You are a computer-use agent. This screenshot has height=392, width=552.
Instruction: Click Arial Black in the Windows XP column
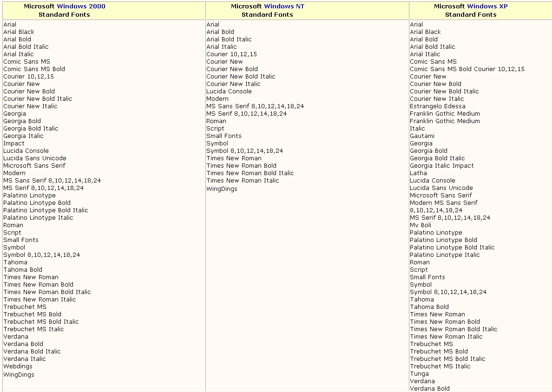(x=425, y=32)
